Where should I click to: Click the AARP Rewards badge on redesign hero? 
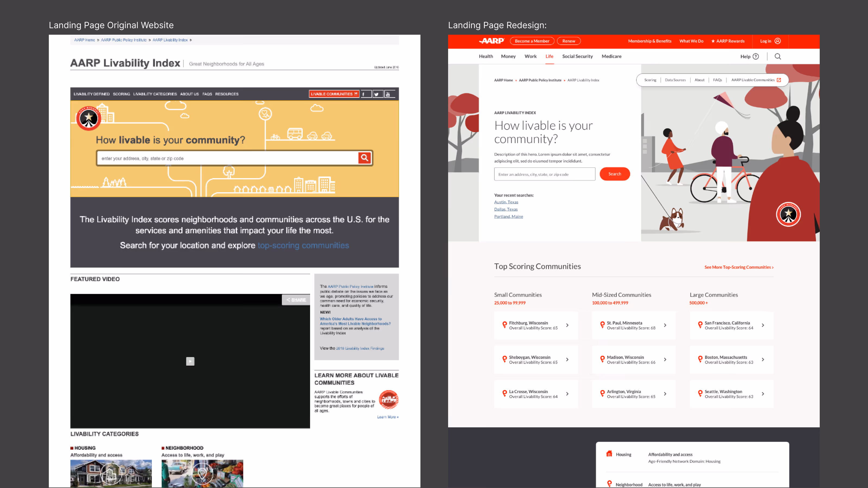[788, 214]
